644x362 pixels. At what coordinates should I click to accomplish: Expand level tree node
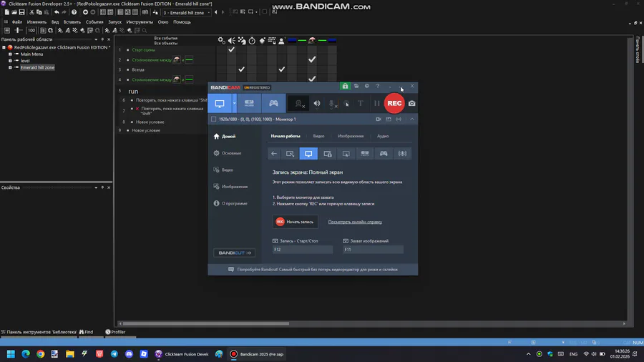click(10, 61)
